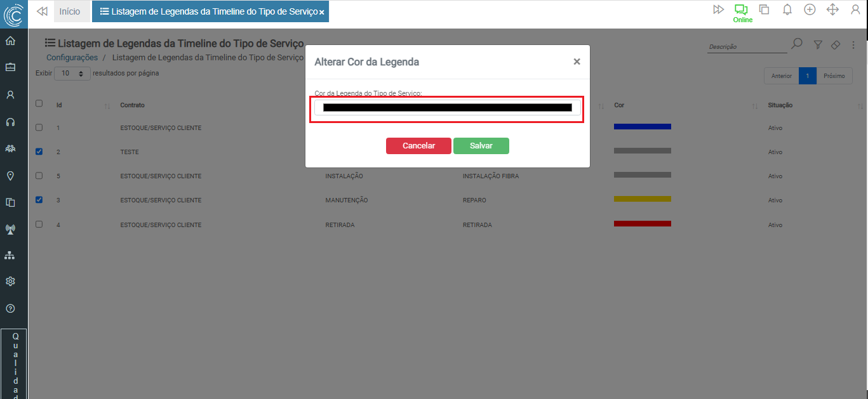
Task: Open the results per page dropdown
Action: tap(72, 74)
